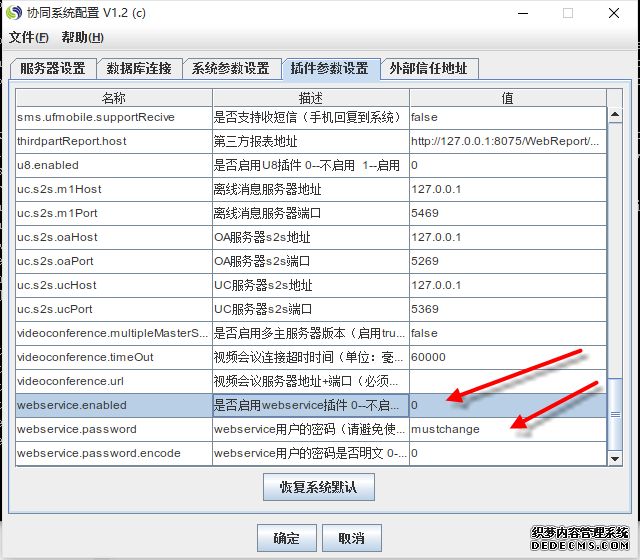Switch to the 服务器设置 tab
This screenshot has height=560, width=640.
point(53,68)
